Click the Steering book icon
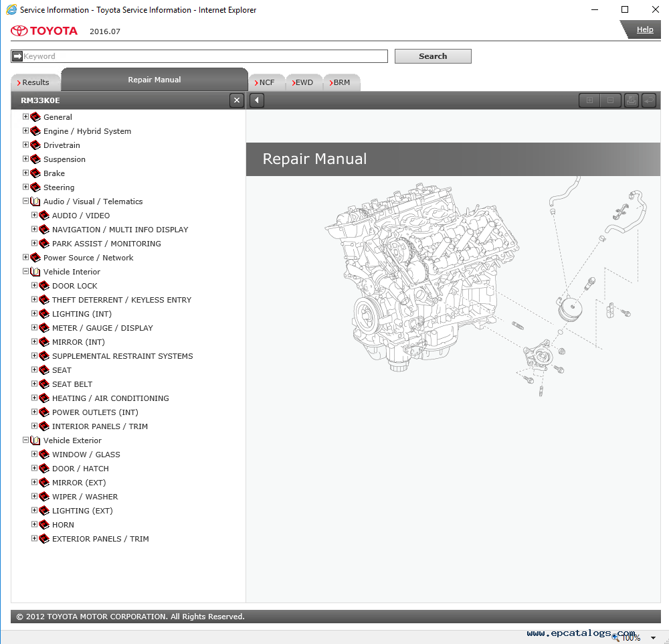Image resolution: width=669 pixels, height=644 pixels. tap(35, 187)
